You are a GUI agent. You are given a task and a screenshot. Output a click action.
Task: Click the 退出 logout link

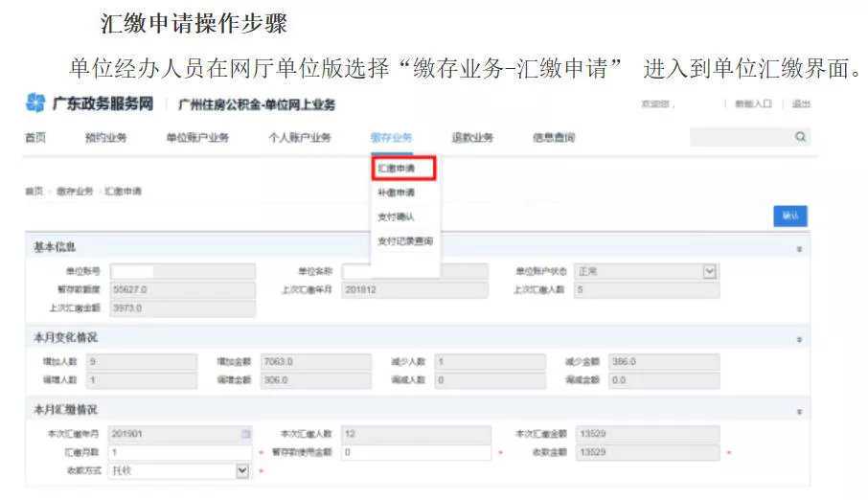[x=801, y=103]
